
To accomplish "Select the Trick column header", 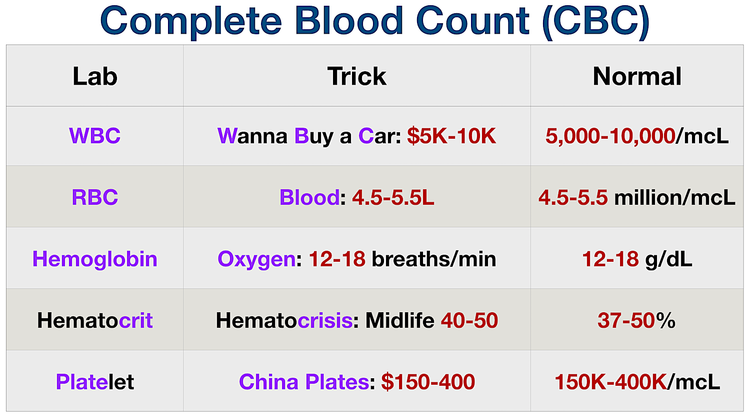I will coord(357,76).
